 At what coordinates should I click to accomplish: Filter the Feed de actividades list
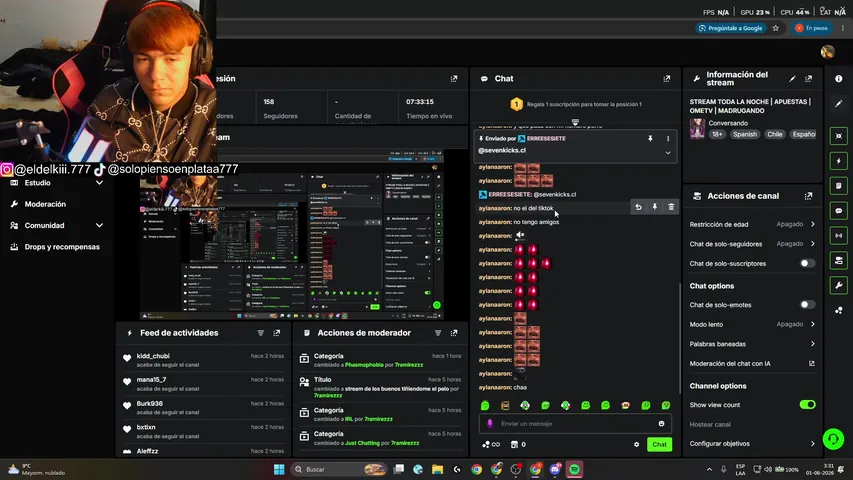(261, 333)
